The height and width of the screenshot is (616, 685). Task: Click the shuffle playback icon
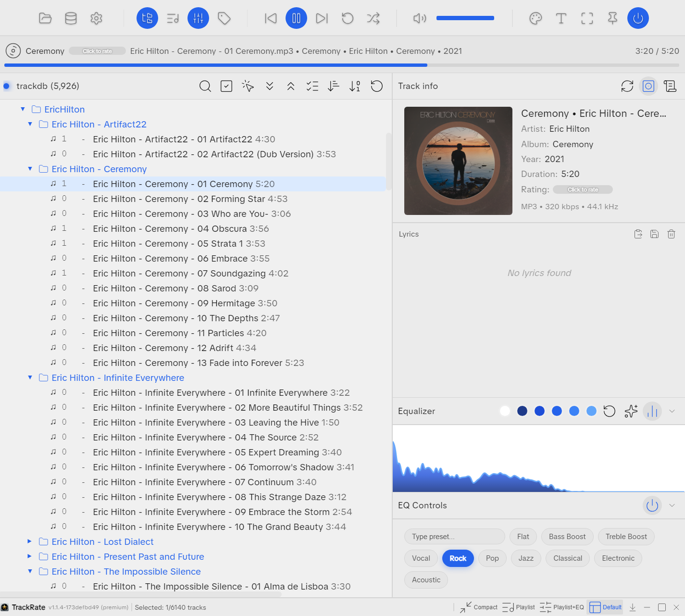coord(373,19)
